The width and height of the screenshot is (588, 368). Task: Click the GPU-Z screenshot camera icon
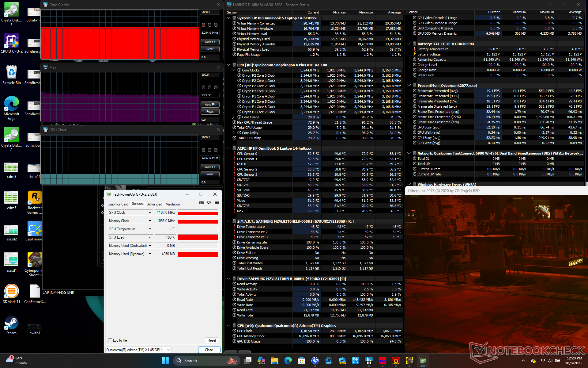pos(201,202)
